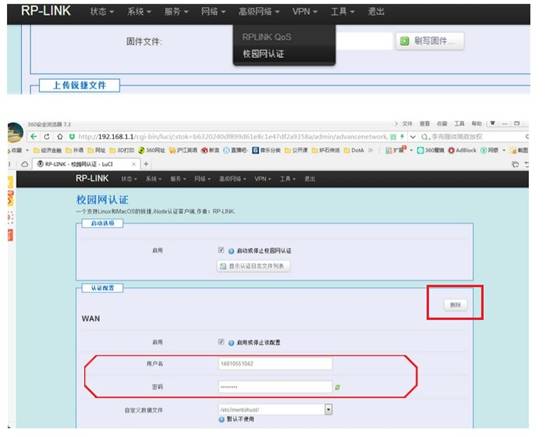This screenshot has width=553, height=437.
Task: Click the extensions 扩展 icon in the bookmarks bar
Action: coord(395,150)
